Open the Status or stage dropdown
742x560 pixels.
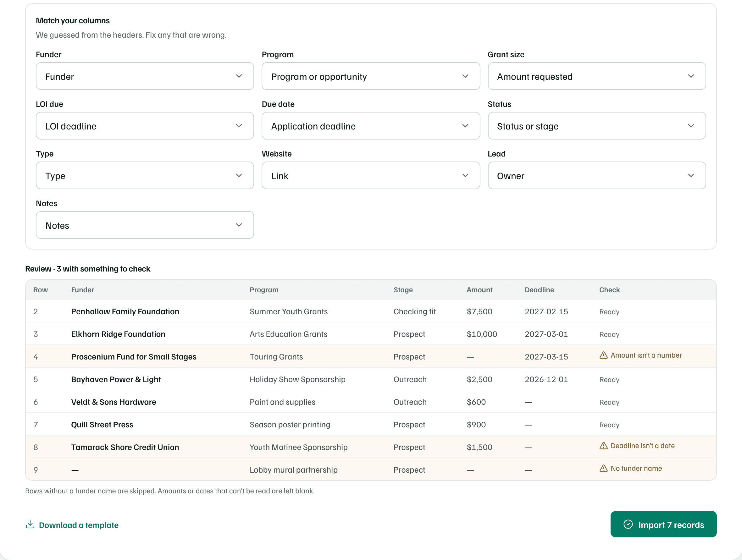pos(596,126)
